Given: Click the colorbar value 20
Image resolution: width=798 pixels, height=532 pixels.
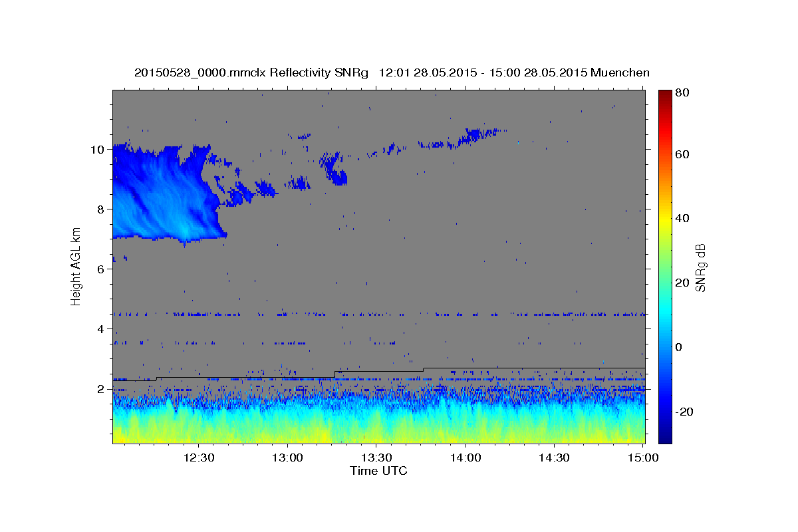Looking at the screenshot, I should pos(682,283).
